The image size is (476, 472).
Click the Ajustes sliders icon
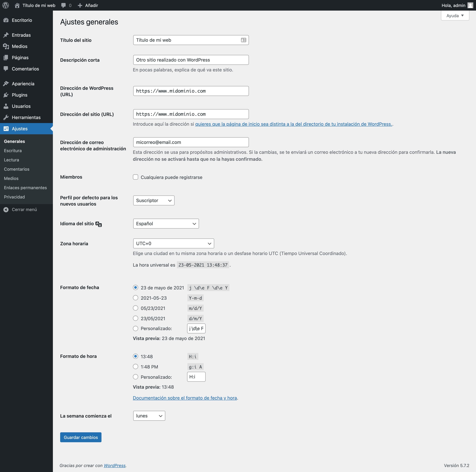(6, 129)
